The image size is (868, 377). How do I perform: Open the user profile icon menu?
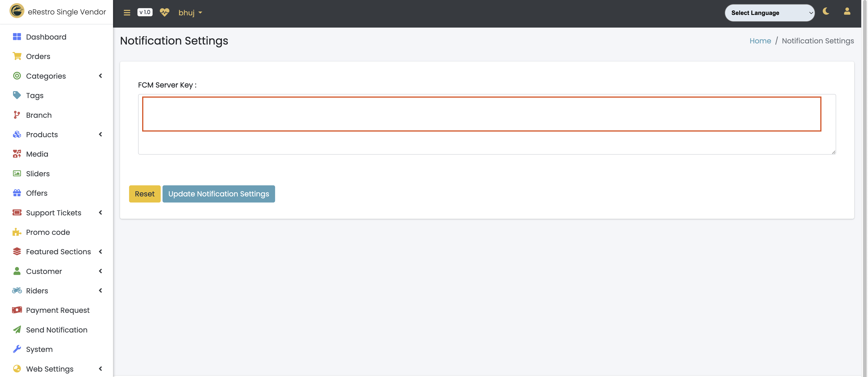[x=847, y=12]
